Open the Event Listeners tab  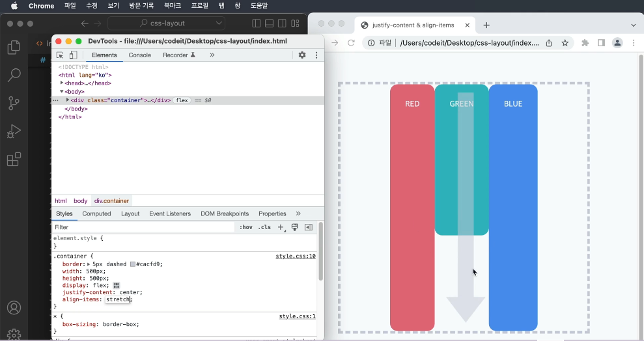170,213
